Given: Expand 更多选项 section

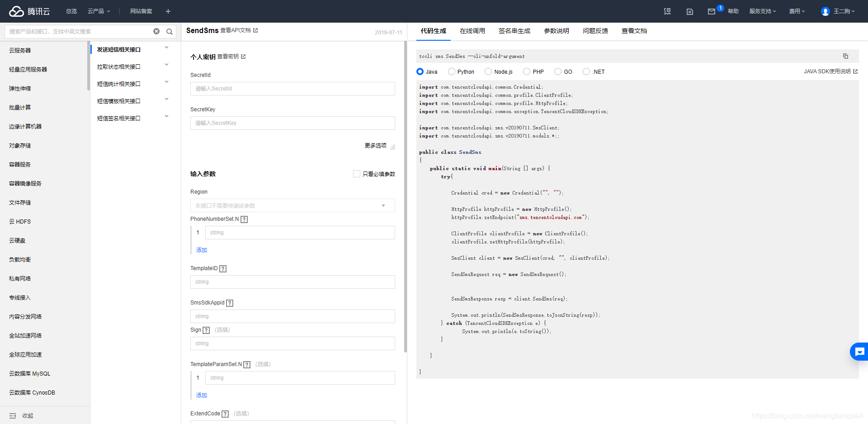Looking at the screenshot, I should 379,145.
